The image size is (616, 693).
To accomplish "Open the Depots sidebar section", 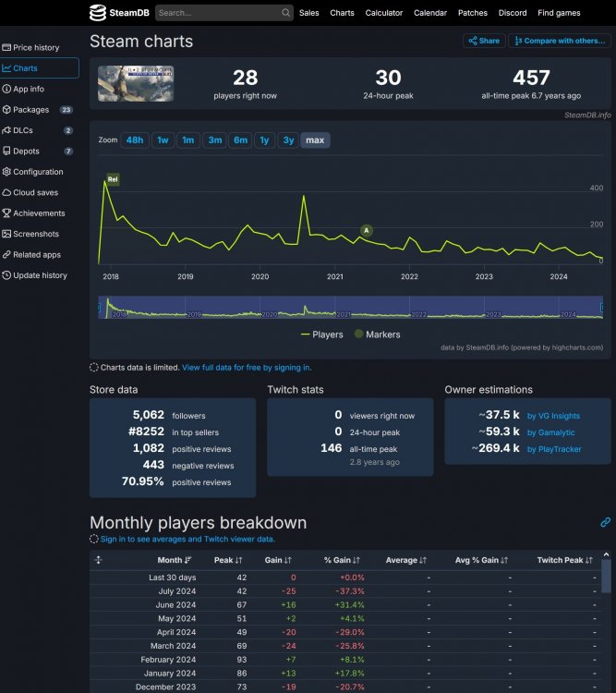I will (x=26, y=151).
